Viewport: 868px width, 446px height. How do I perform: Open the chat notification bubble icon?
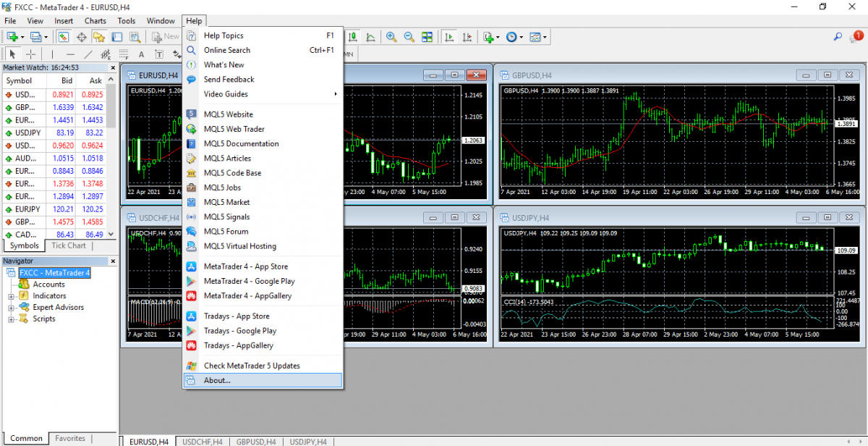[x=857, y=36]
